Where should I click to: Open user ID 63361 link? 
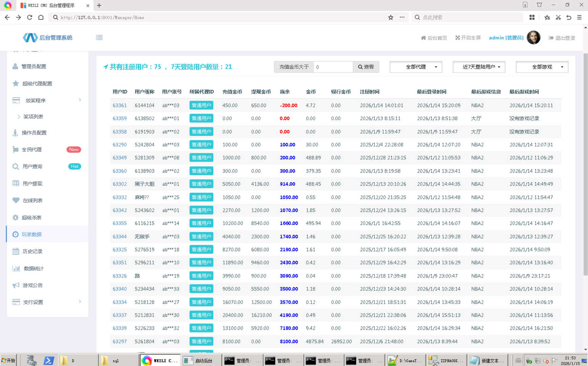[120, 105]
